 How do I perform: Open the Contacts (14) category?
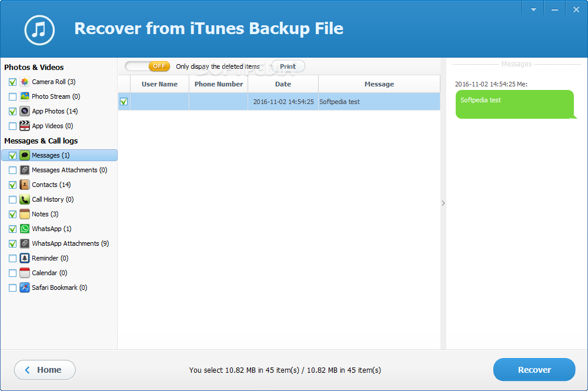click(x=51, y=185)
